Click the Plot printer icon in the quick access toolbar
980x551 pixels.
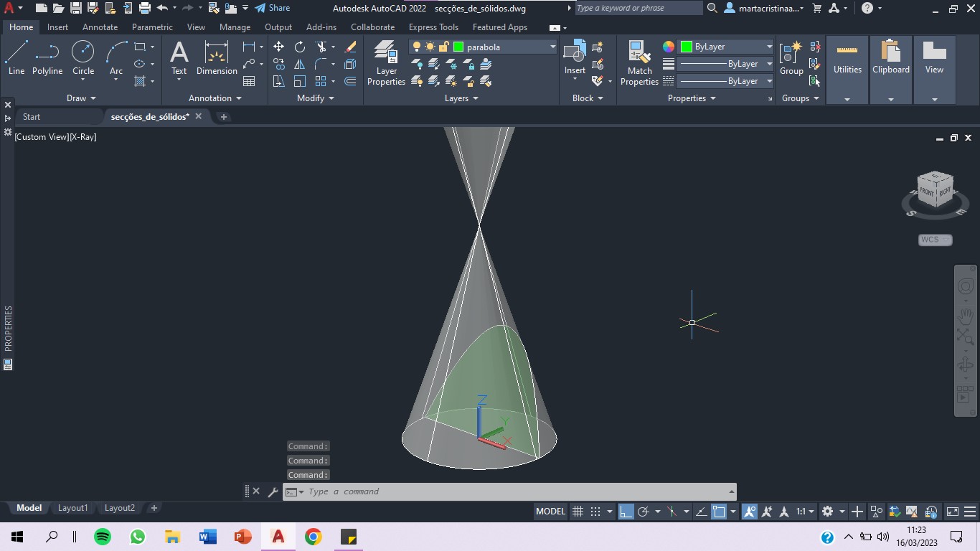[x=144, y=8]
